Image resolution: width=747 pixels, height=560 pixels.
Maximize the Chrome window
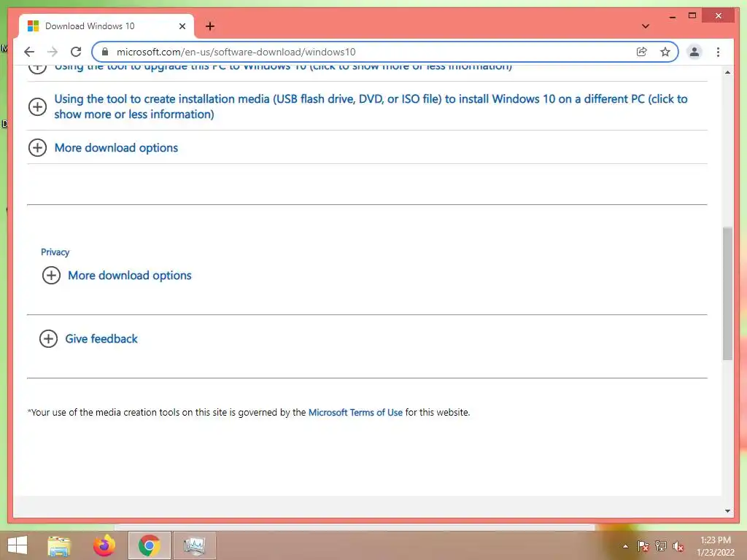(x=692, y=16)
